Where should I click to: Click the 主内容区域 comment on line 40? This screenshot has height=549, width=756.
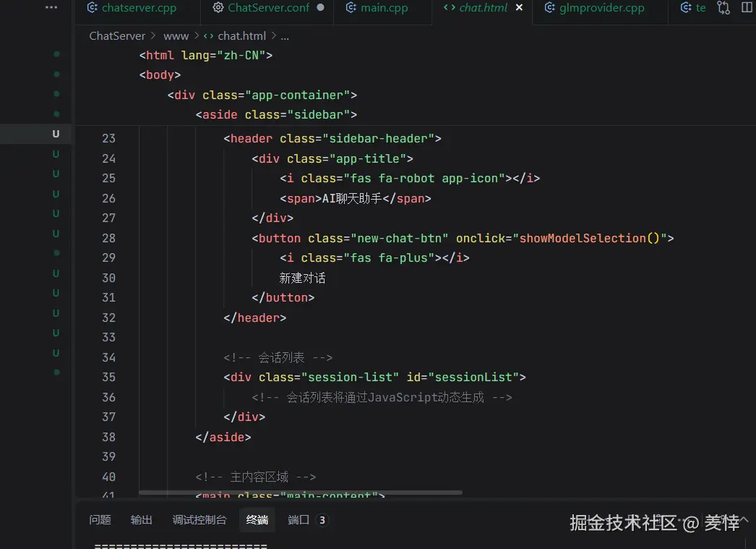[x=256, y=477]
